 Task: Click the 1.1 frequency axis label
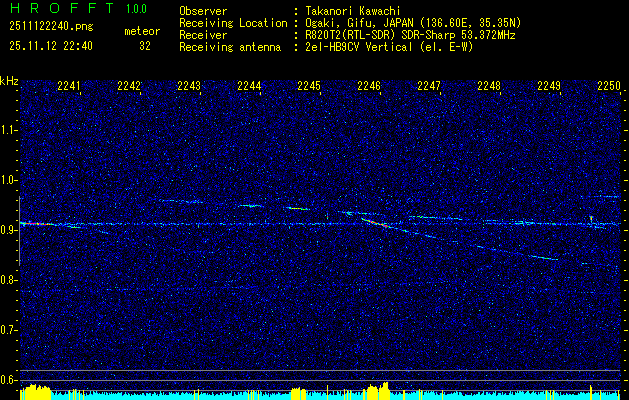(8, 130)
